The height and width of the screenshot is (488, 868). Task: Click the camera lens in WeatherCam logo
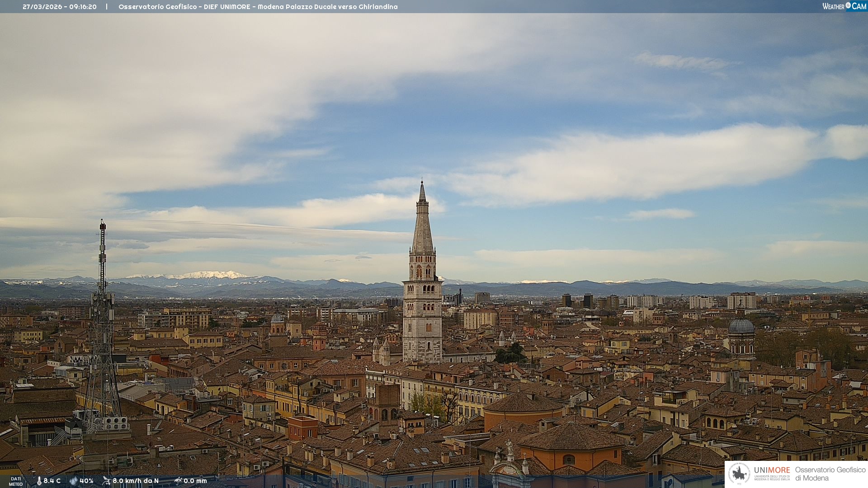click(848, 5)
